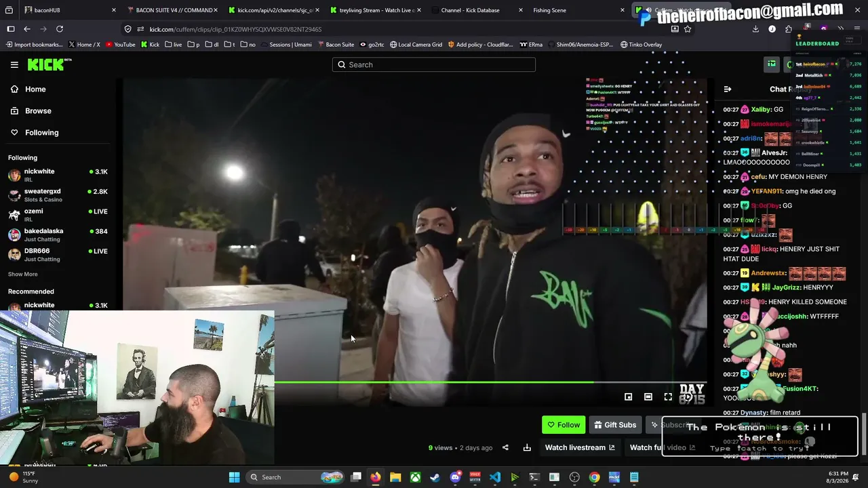This screenshot has width=868, height=488.
Task: Expand the 'p' bookmarks folder
Action: [x=194, y=45]
